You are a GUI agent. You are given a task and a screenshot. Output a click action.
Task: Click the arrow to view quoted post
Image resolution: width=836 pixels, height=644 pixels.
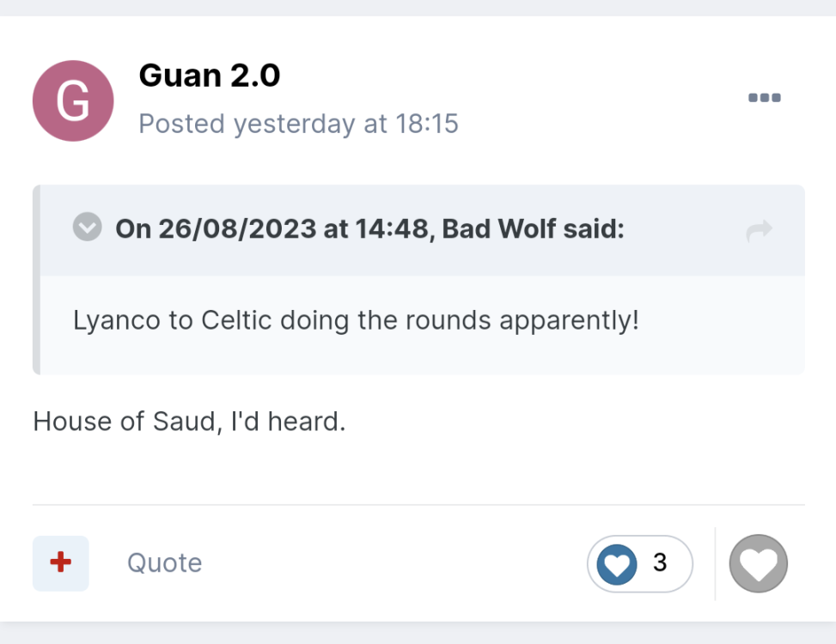pyautogui.click(x=759, y=230)
